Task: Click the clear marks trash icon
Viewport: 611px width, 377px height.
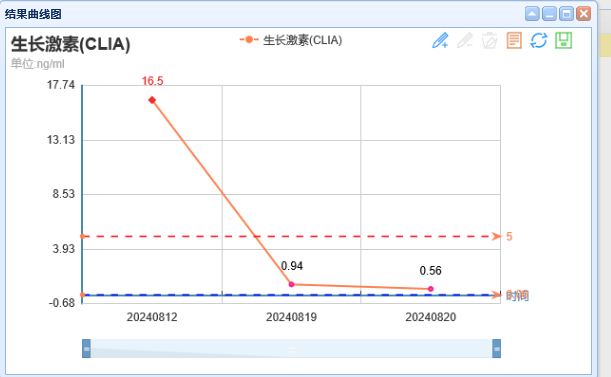Action: (x=489, y=41)
